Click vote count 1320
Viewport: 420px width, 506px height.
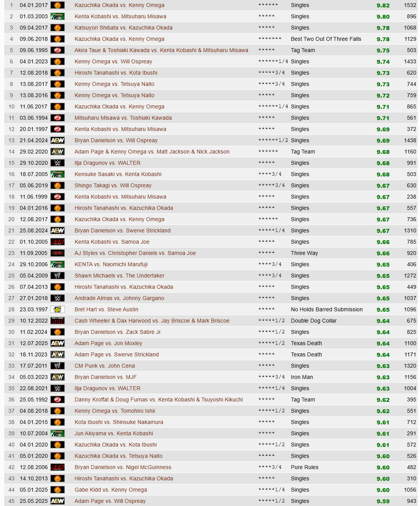pos(410,366)
